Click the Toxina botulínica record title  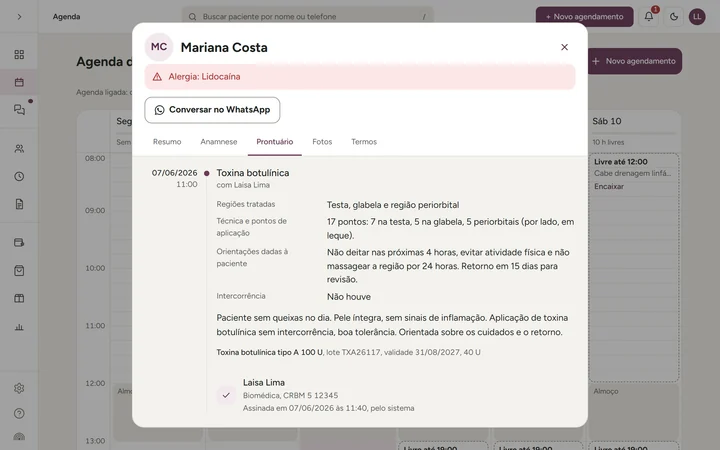(x=253, y=173)
